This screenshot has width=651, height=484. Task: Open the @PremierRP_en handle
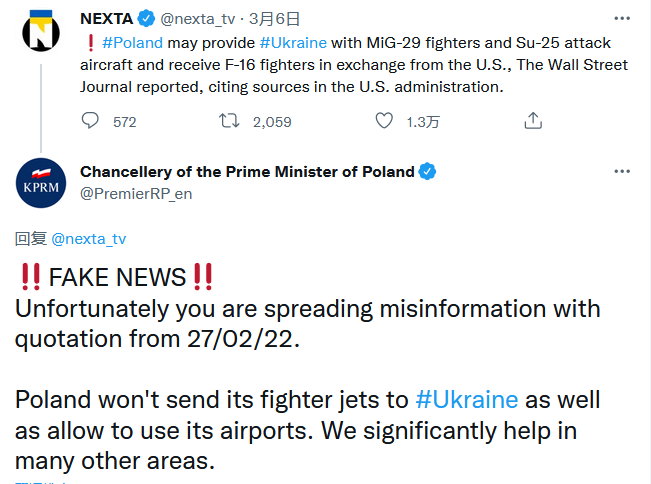tap(136, 193)
